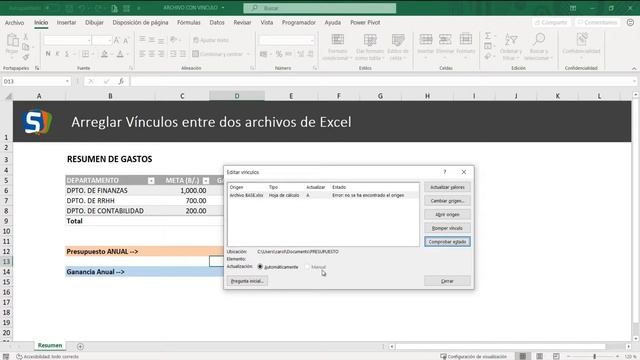Click Romper vínculo button
The image size is (640, 360).
click(447, 228)
